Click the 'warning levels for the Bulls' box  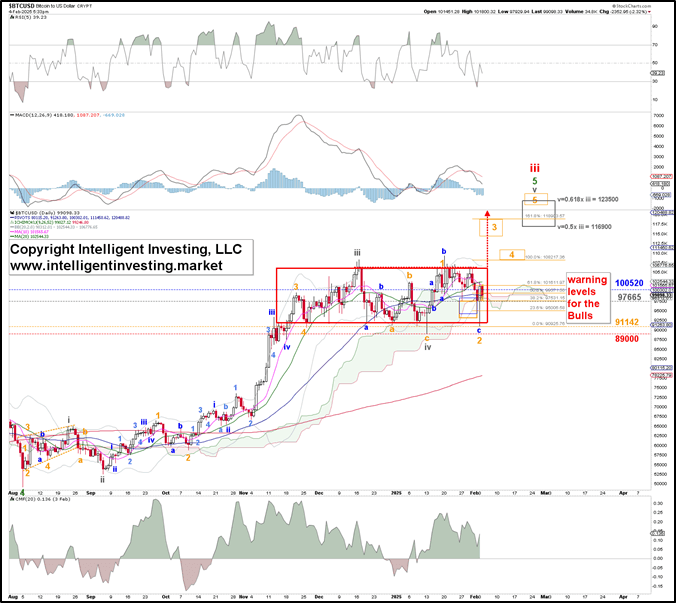click(x=588, y=298)
